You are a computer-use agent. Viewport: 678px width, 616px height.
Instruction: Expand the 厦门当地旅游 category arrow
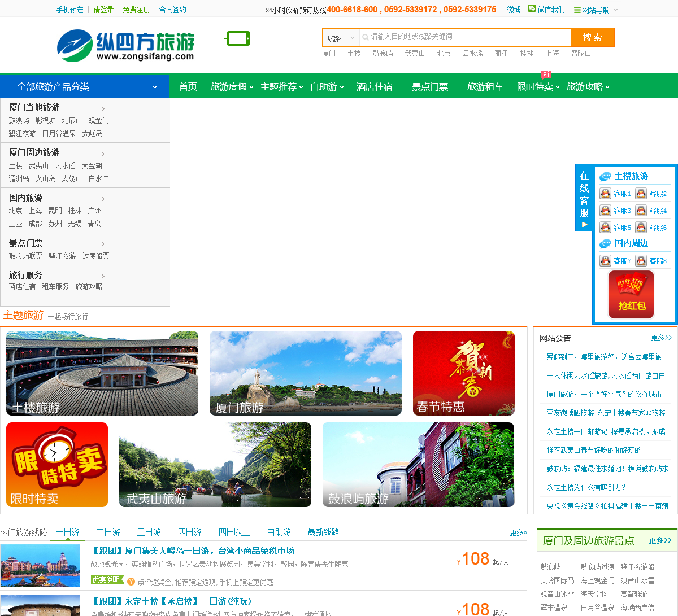point(103,108)
